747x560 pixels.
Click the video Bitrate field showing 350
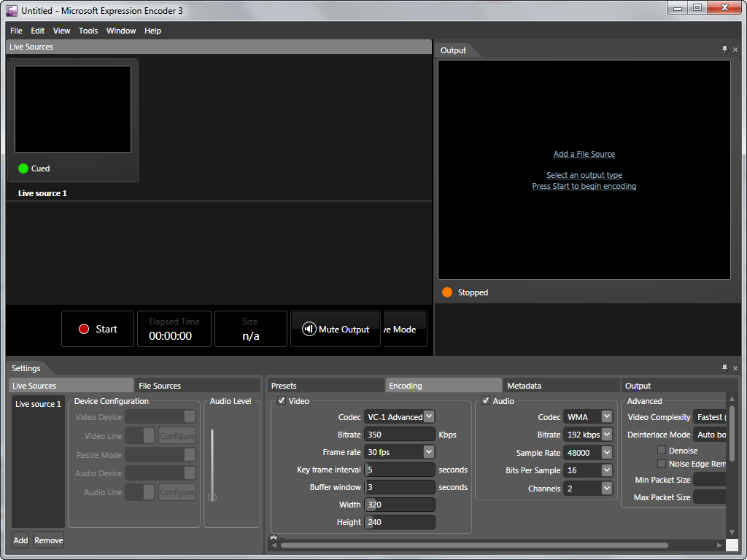pos(399,435)
